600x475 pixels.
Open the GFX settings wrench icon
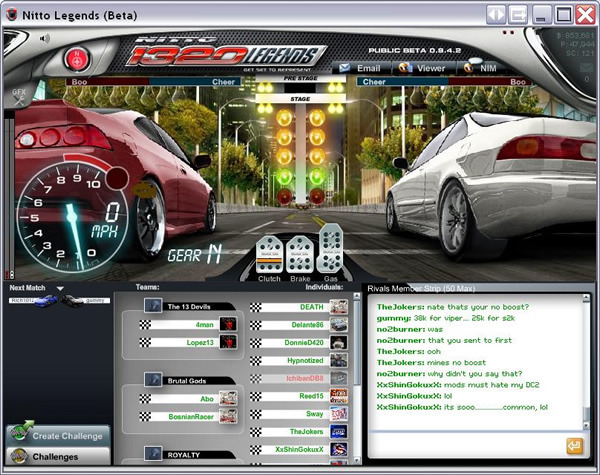[18, 97]
